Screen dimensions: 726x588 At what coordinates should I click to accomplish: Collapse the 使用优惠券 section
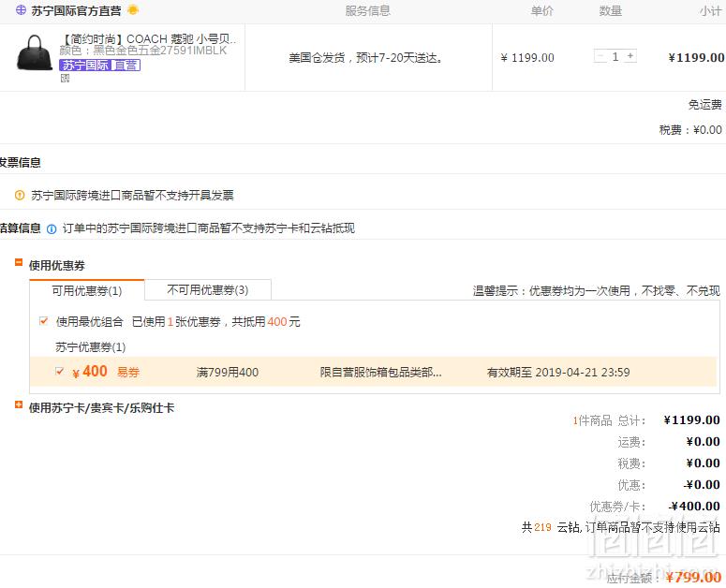tap(19, 262)
